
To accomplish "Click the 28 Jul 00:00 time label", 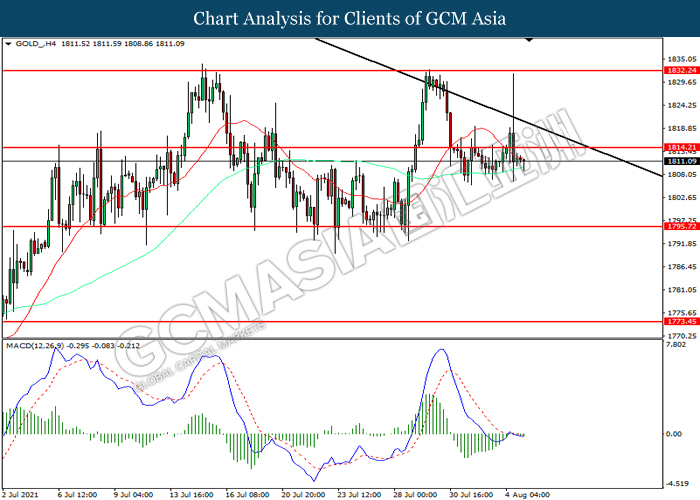I will (x=415, y=495).
